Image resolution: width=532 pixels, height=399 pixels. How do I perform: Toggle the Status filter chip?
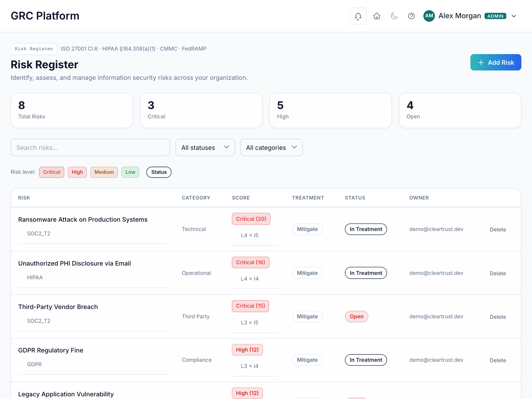pyautogui.click(x=159, y=172)
